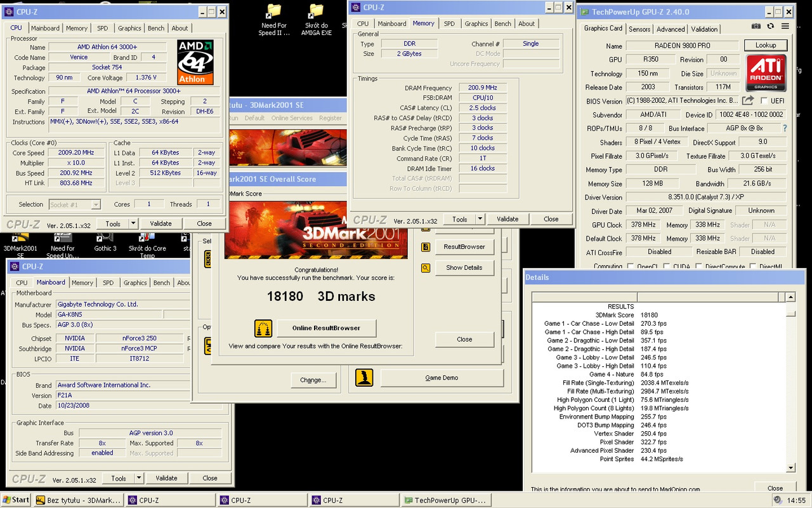Screen dimensions: 812x508
Task: Click Close button in Details window
Action: click(775, 488)
